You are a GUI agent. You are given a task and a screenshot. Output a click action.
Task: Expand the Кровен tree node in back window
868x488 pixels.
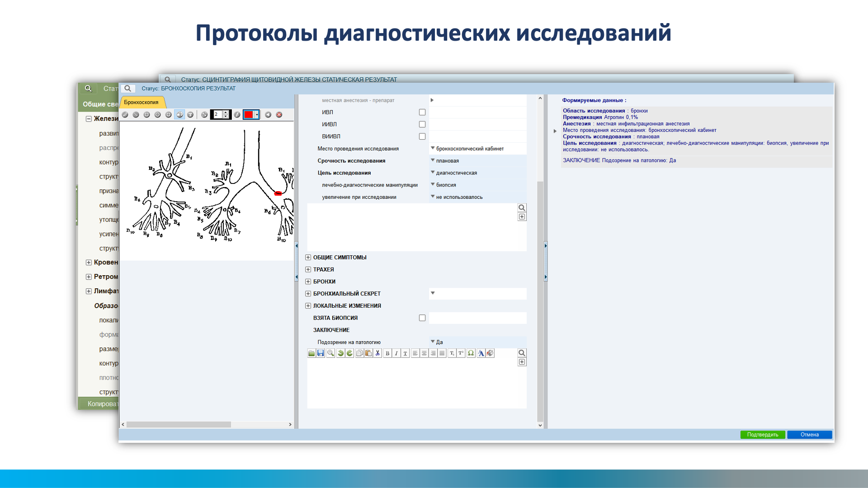pos(89,263)
